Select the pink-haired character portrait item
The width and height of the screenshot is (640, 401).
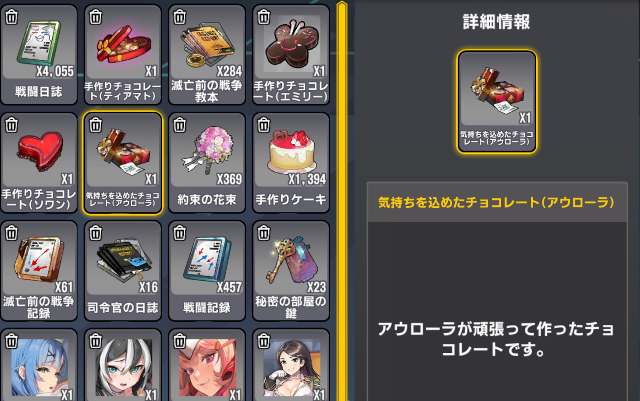(207, 365)
